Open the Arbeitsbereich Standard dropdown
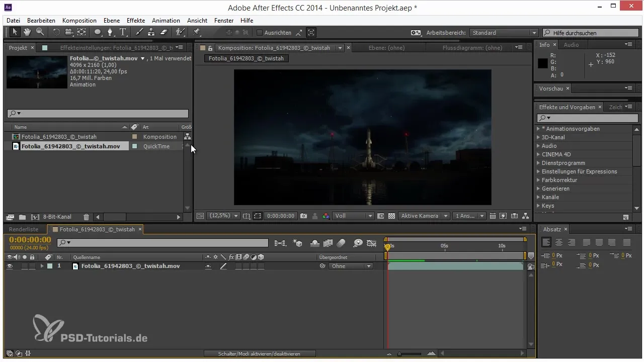 point(504,33)
